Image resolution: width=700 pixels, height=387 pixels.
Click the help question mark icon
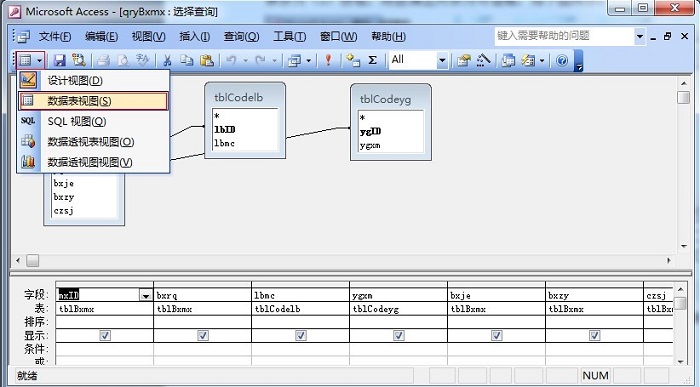[x=562, y=60]
